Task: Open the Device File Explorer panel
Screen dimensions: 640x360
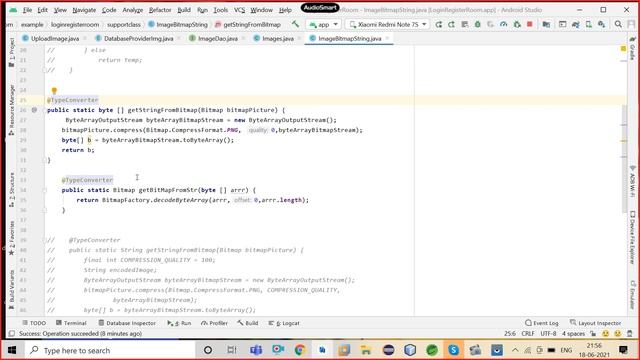Action: pos(632,238)
